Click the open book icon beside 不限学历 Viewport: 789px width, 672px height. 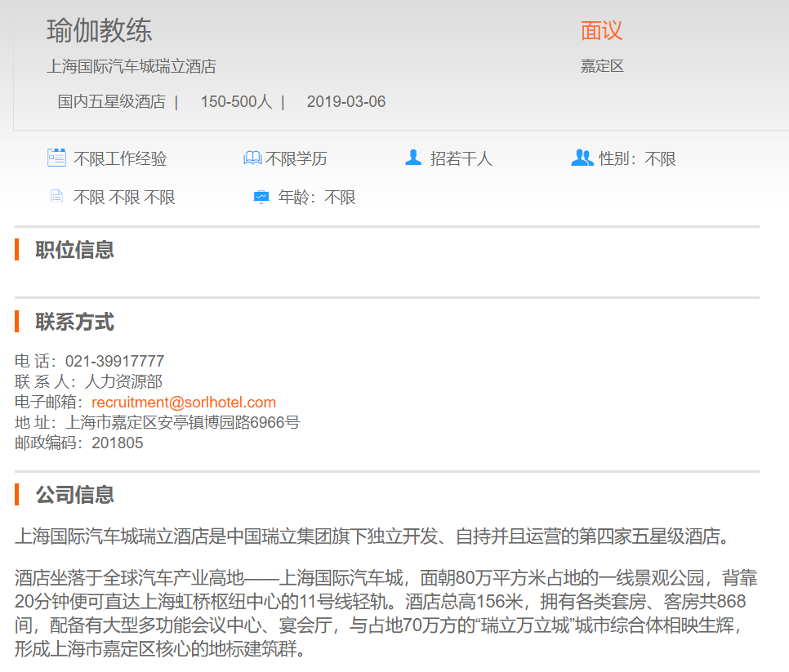click(x=252, y=158)
